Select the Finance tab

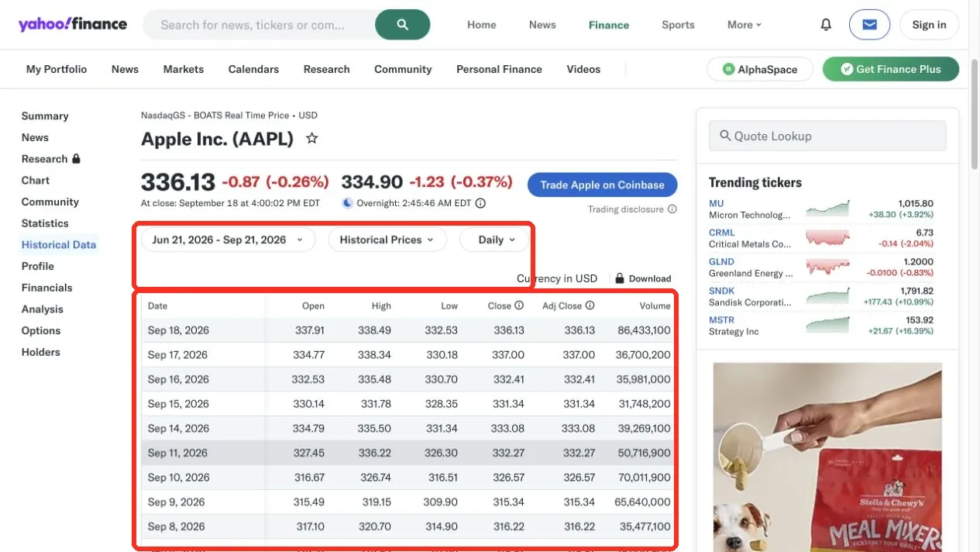coord(609,25)
